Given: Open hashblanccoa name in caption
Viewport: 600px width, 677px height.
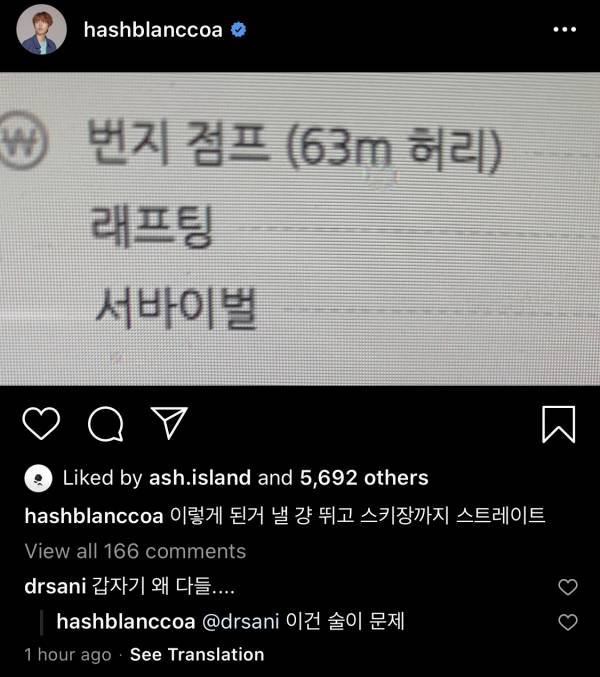Looking at the screenshot, I should [x=94, y=516].
